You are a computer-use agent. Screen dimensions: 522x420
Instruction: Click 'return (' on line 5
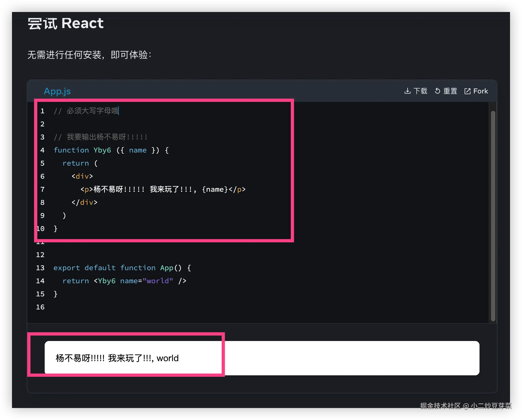point(80,163)
